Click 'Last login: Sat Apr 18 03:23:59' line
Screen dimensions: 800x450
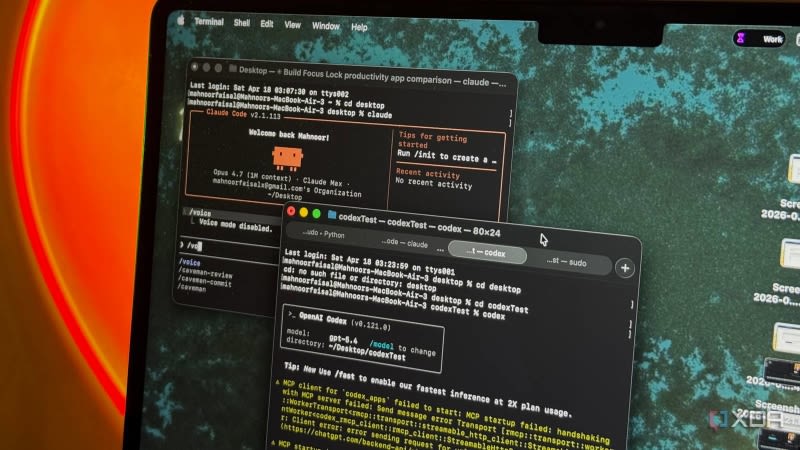tap(369, 262)
